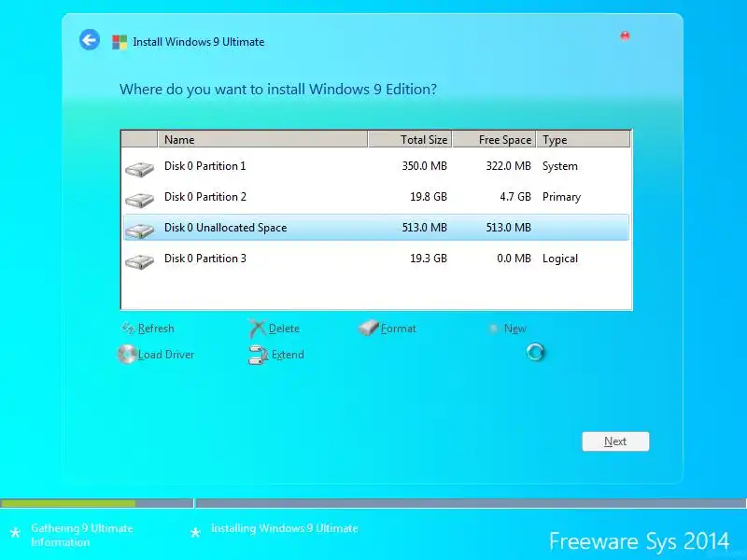
Task: Click the Next button
Action: pyautogui.click(x=615, y=441)
